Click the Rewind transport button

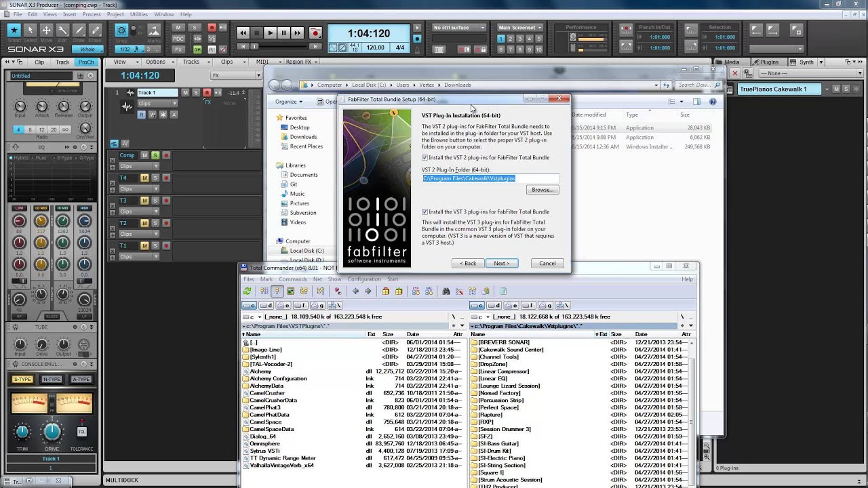click(x=243, y=33)
